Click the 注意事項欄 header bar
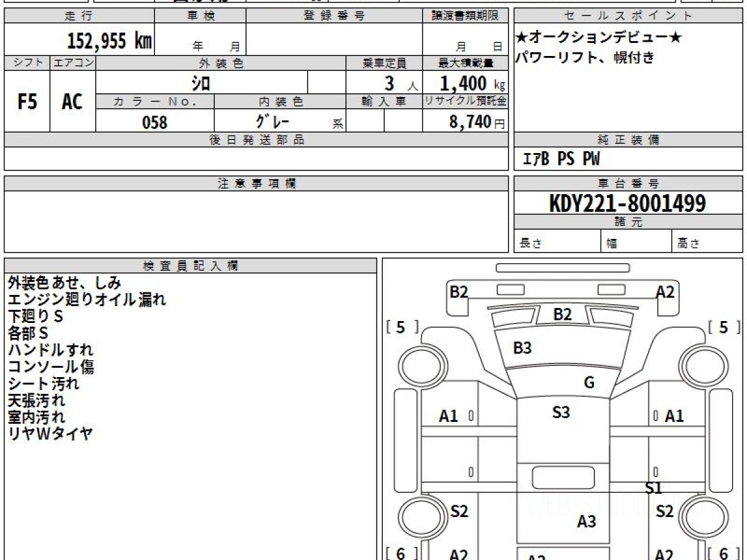747x560 pixels. point(256,184)
